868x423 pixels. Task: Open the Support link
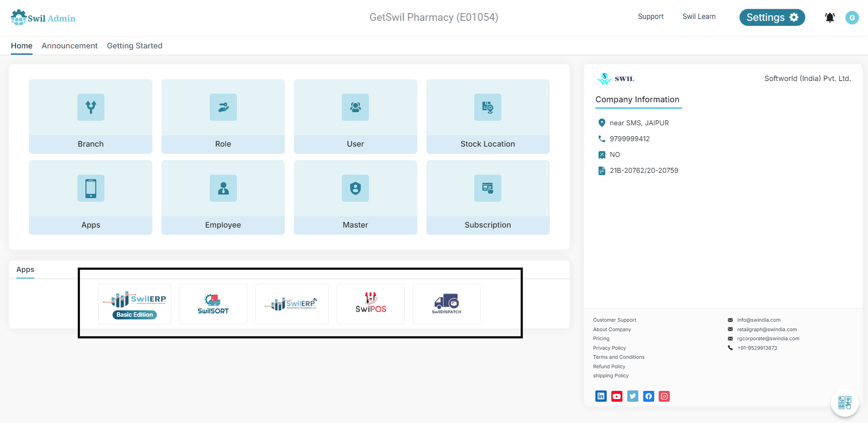pyautogui.click(x=651, y=17)
